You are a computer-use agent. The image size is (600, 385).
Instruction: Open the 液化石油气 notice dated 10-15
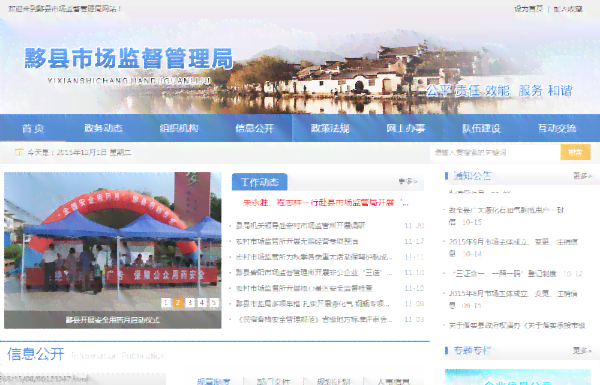[506, 216]
